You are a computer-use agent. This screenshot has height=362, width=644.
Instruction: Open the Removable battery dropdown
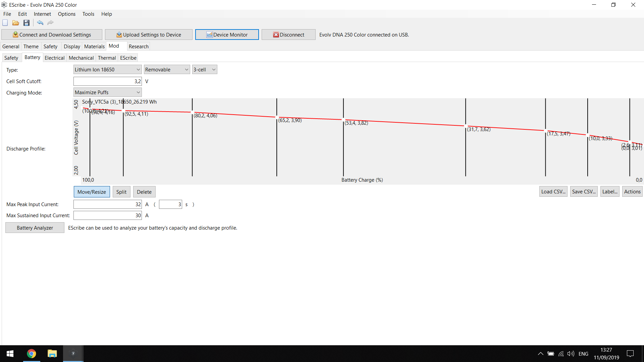point(167,69)
